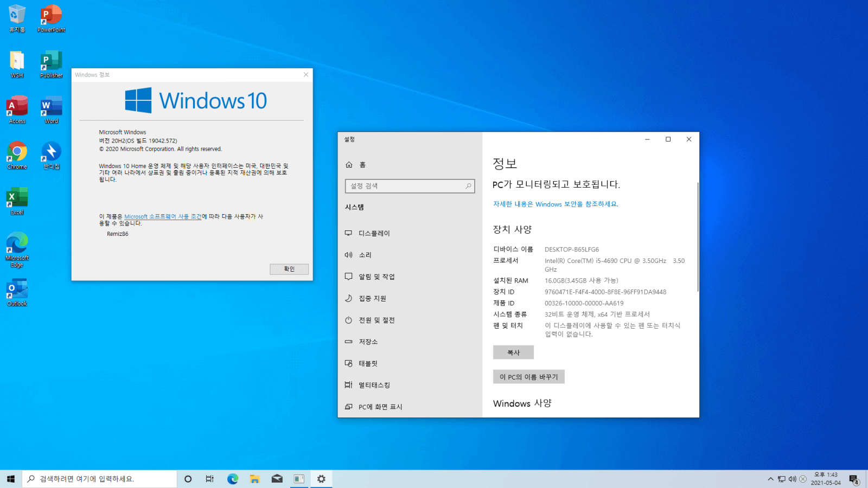Click 이 PC의 이름 바꾸기 button

point(528,377)
